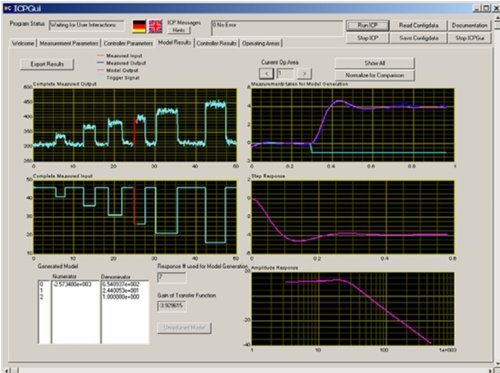Go to previous operating area arrow
The width and height of the screenshot is (500, 373).
point(266,74)
